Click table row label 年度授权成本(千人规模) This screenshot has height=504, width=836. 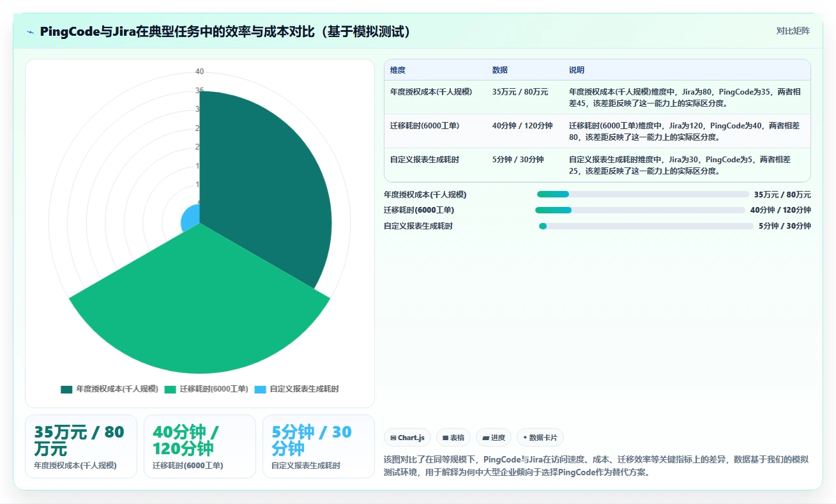coord(431,92)
